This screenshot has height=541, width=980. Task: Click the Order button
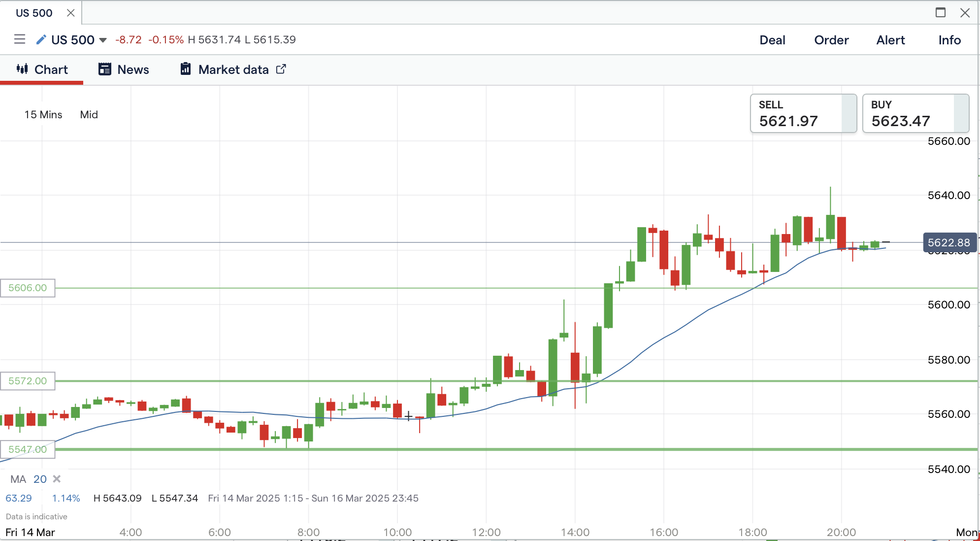831,40
